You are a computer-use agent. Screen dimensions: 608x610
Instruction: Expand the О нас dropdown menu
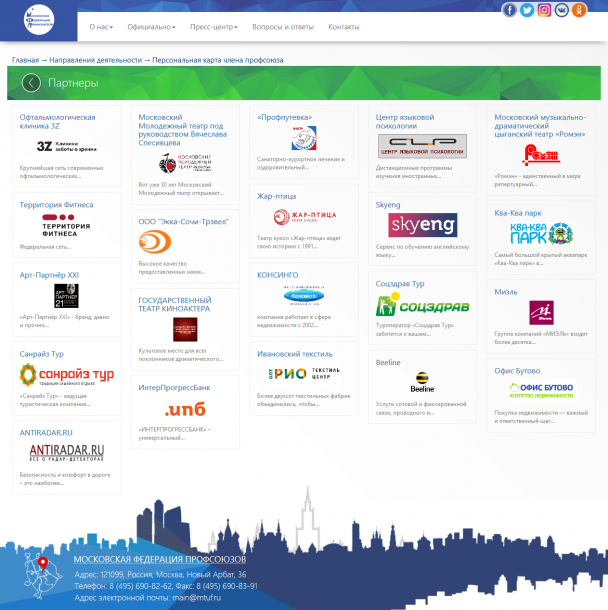click(x=101, y=27)
